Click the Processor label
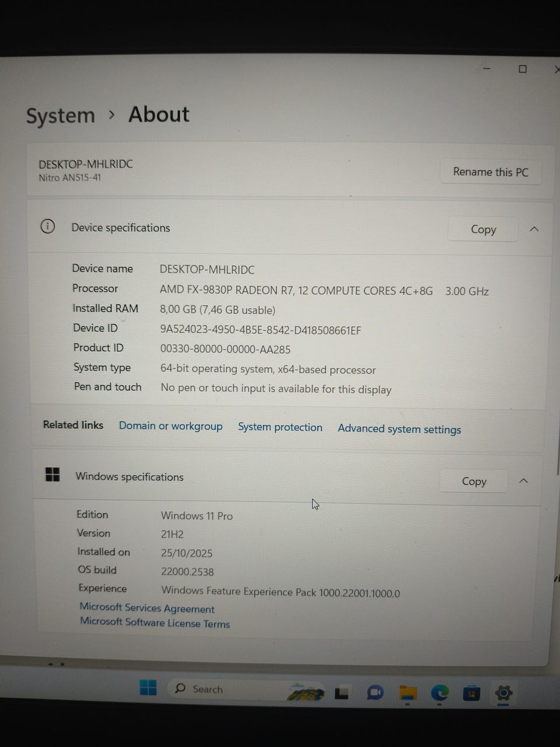560x747 pixels. 95,288
